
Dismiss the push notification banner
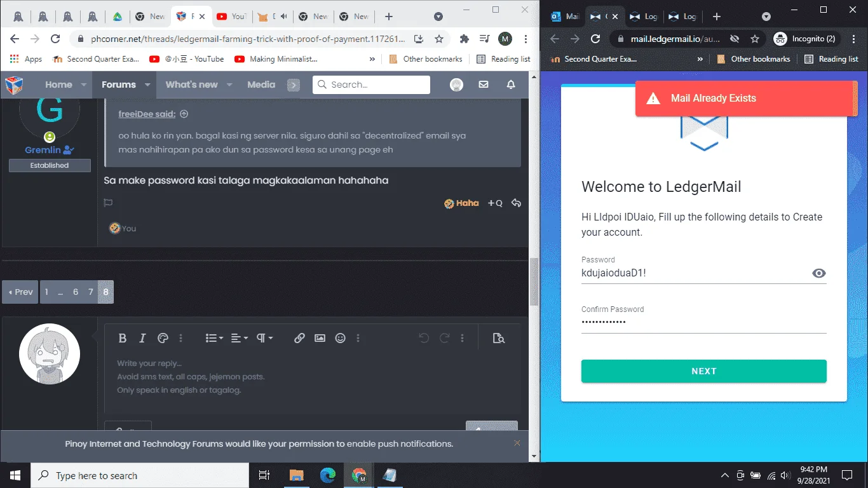point(517,443)
